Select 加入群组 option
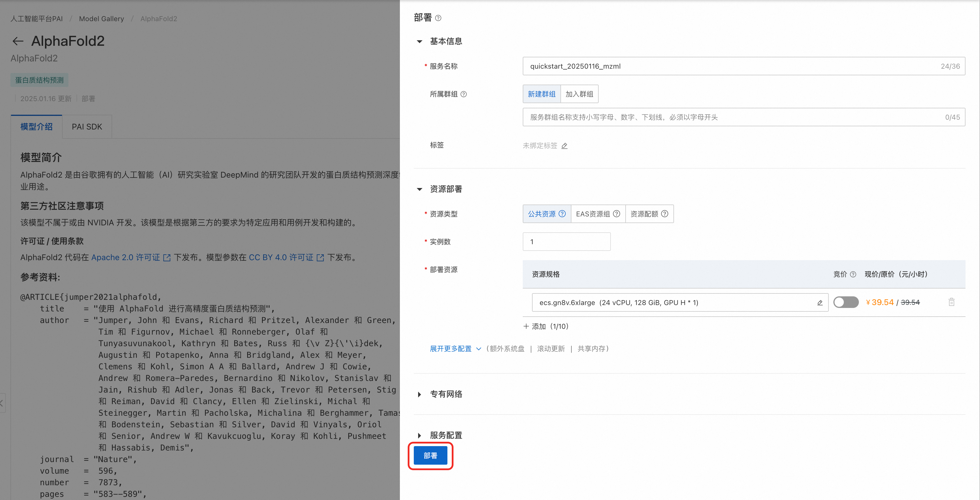This screenshot has width=980, height=500. [x=579, y=94]
